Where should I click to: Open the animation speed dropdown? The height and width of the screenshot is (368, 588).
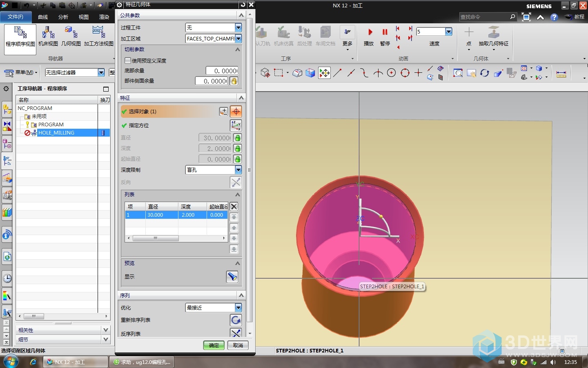click(x=449, y=31)
